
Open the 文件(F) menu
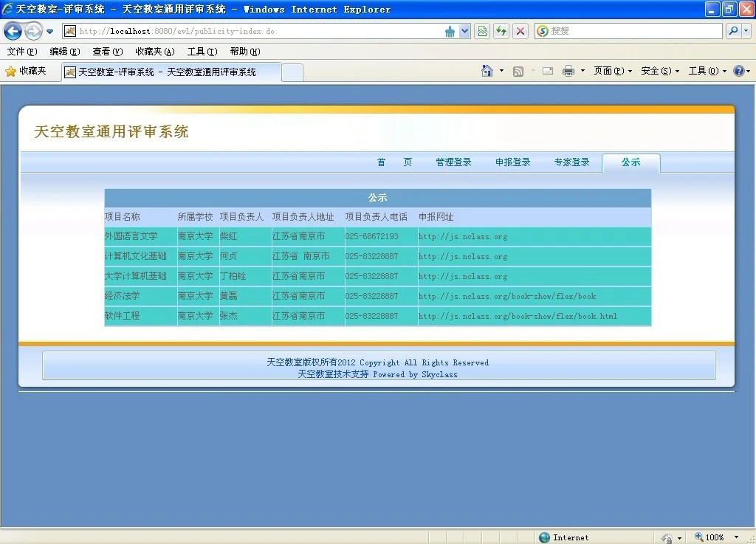[22, 52]
